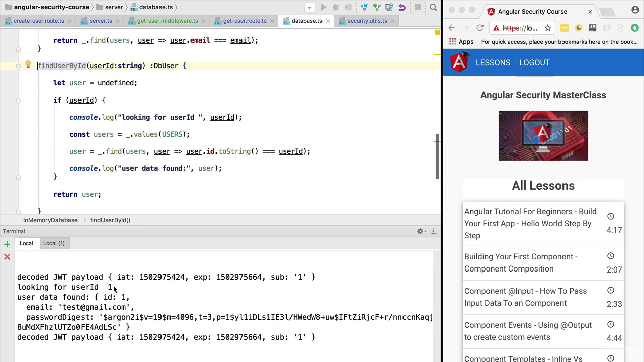Click the Run with Coverage icon
644x362 pixels.
click(x=348, y=7)
